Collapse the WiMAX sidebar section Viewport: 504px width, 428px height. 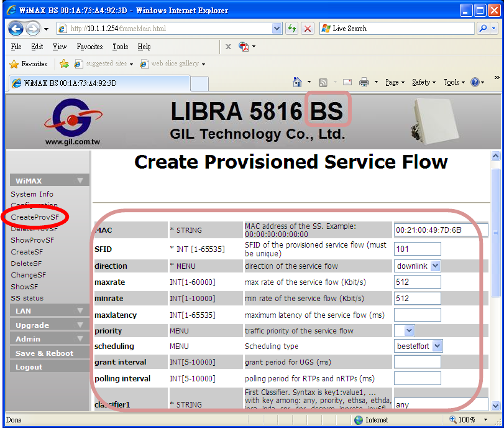pos(50,180)
